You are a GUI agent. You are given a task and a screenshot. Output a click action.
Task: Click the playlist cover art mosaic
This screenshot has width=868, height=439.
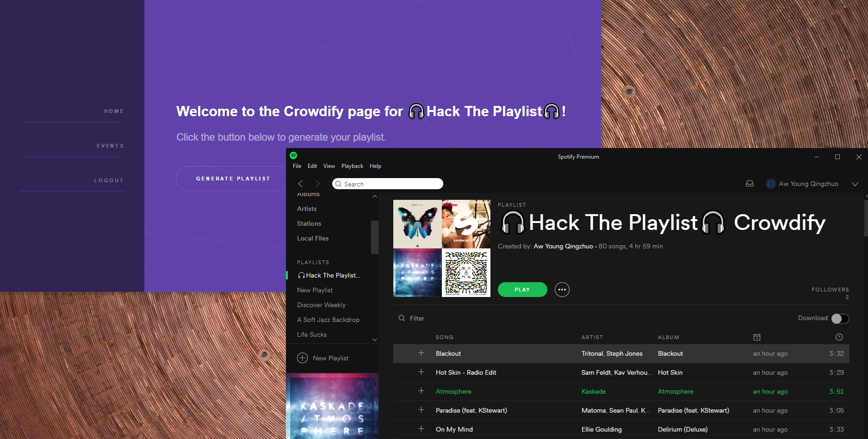coord(442,248)
